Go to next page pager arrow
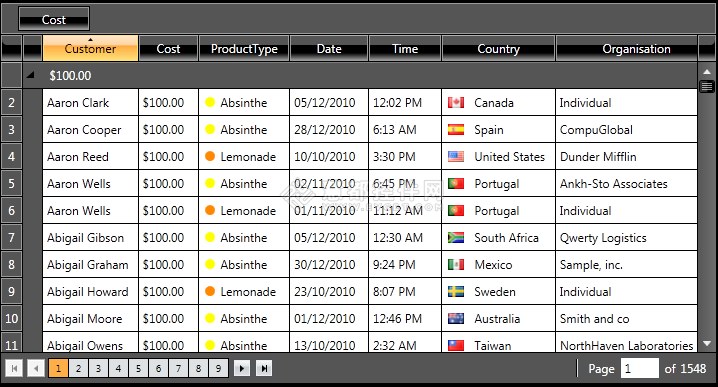718x387 pixels. 242,368
